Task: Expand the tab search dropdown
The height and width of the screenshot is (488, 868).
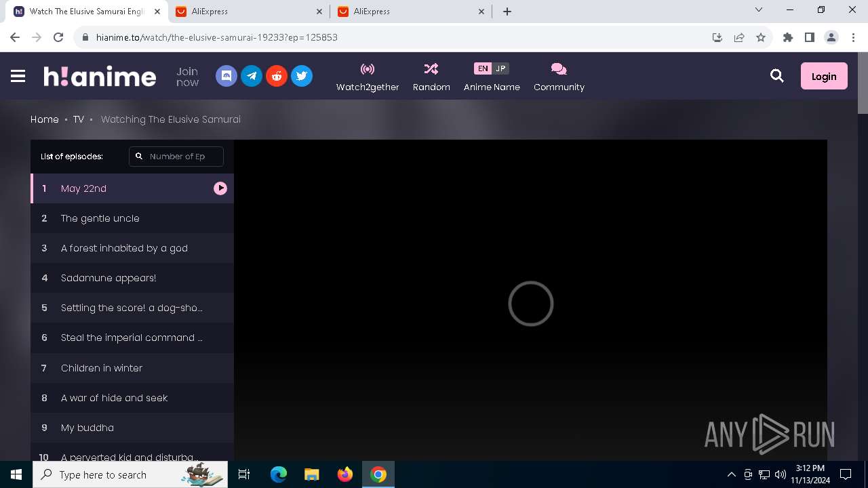Action: point(759,10)
